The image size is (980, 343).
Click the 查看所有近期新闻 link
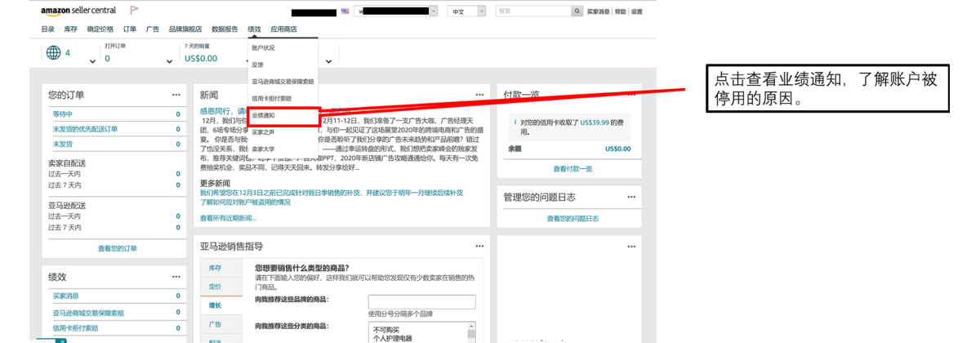[228, 218]
